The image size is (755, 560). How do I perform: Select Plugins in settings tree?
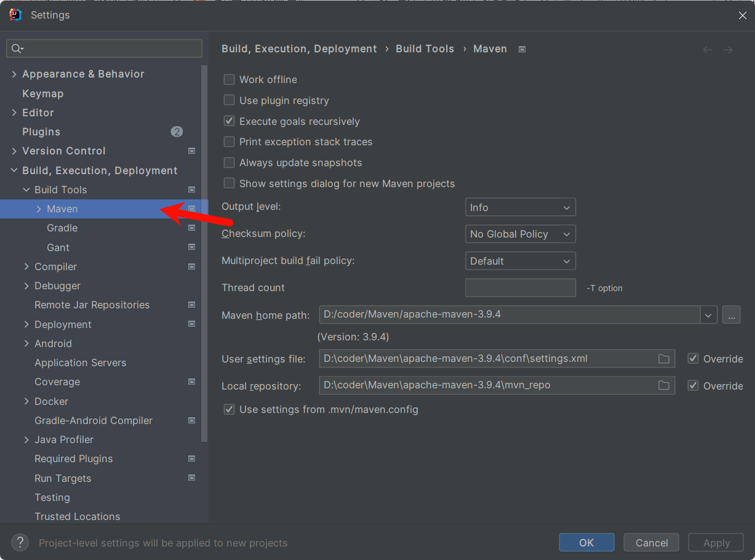tap(41, 132)
